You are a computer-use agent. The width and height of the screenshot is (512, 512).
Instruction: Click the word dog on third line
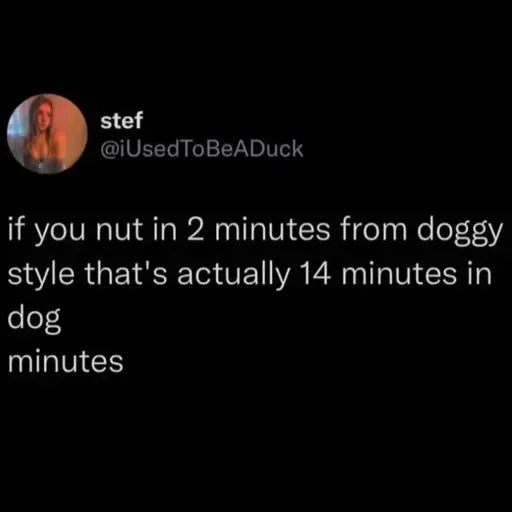click(34, 320)
